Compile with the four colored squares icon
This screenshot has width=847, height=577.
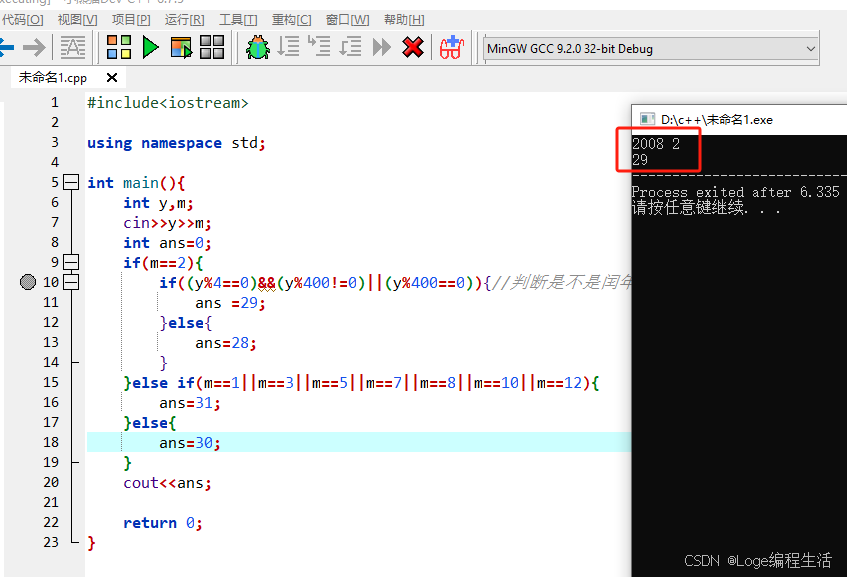point(119,47)
